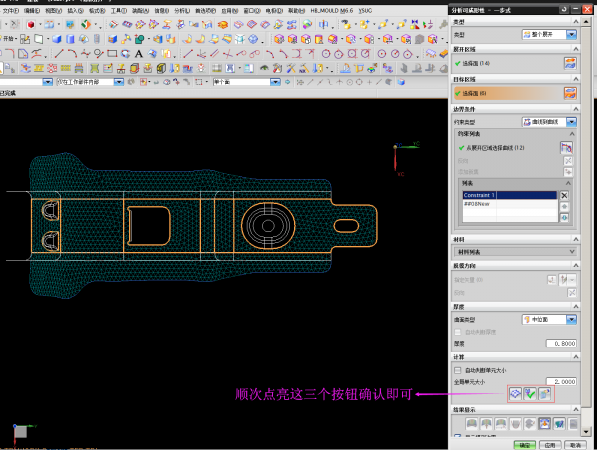Click the green check calculate button
The height and width of the screenshot is (450, 597).
pos(530,394)
